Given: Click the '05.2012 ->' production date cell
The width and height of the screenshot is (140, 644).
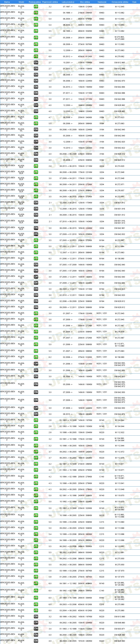Looking at the screenshot, I should [68, 56].
